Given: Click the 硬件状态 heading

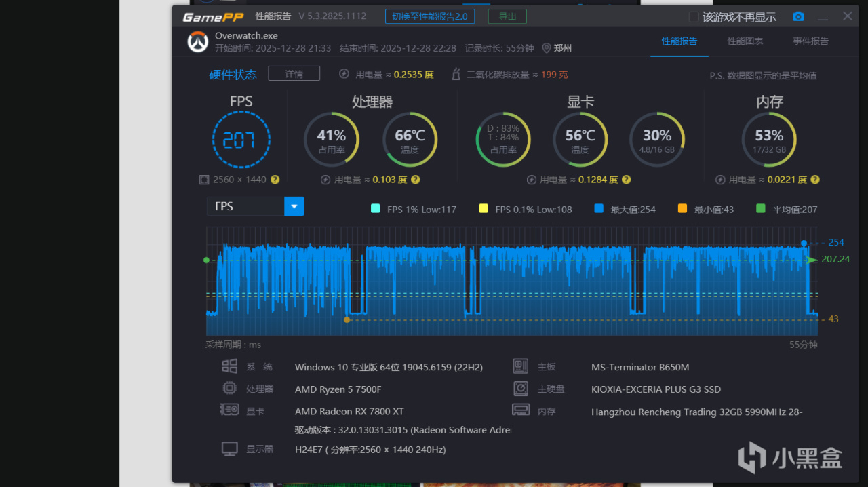Looking at the screenshot, I should pos(233,75).
